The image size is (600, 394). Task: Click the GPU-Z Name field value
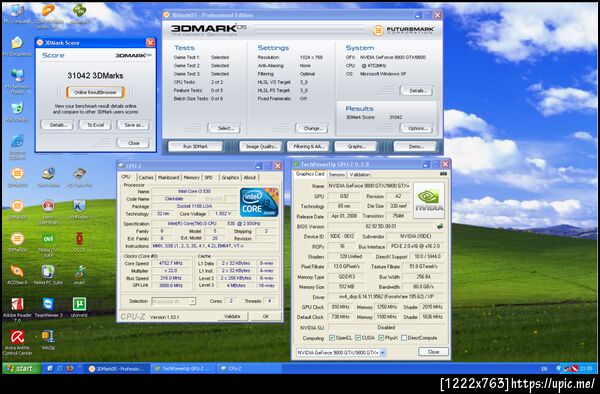pyautogui.click(x=369, y=186)
